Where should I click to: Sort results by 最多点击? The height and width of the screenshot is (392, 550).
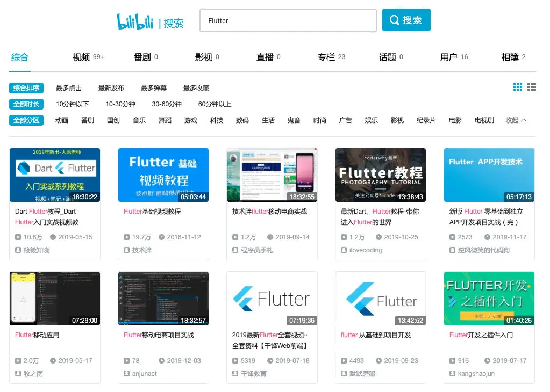(x=69, y=88)
